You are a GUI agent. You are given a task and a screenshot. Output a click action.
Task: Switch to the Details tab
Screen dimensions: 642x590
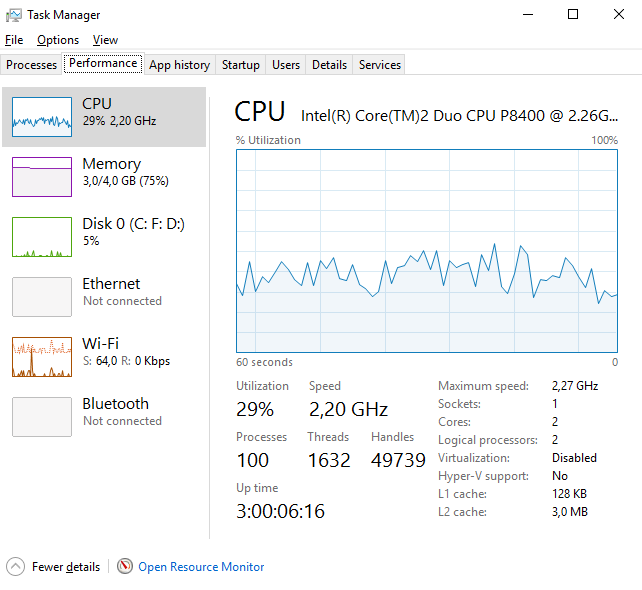329,65
